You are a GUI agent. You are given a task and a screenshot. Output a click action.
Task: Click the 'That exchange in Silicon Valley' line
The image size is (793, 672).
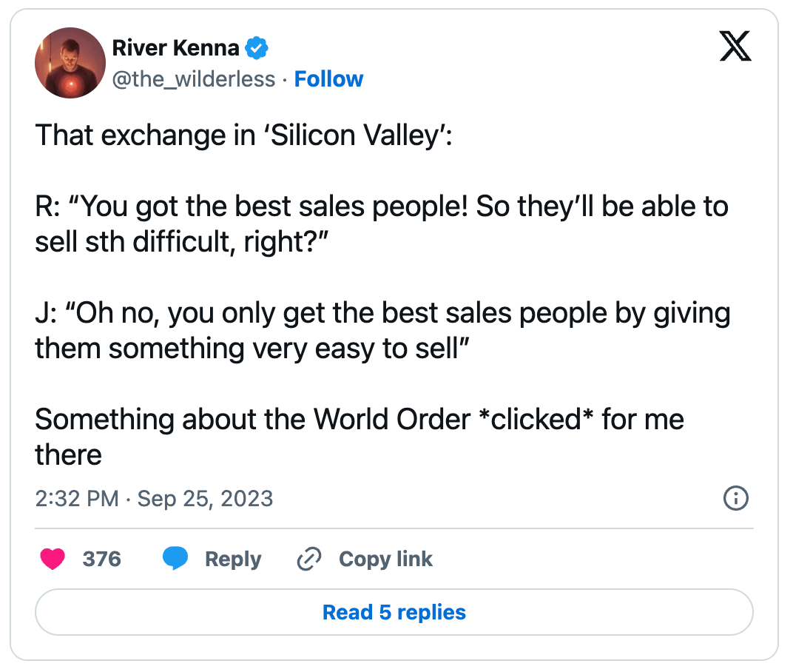coord(243,135)
